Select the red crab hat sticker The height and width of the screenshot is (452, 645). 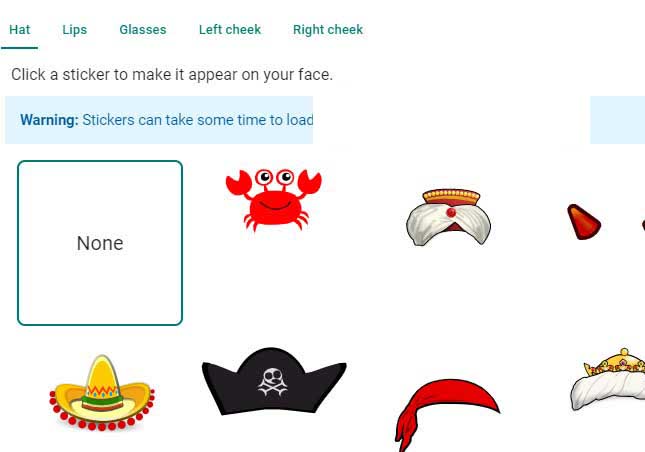pos(274,200)
